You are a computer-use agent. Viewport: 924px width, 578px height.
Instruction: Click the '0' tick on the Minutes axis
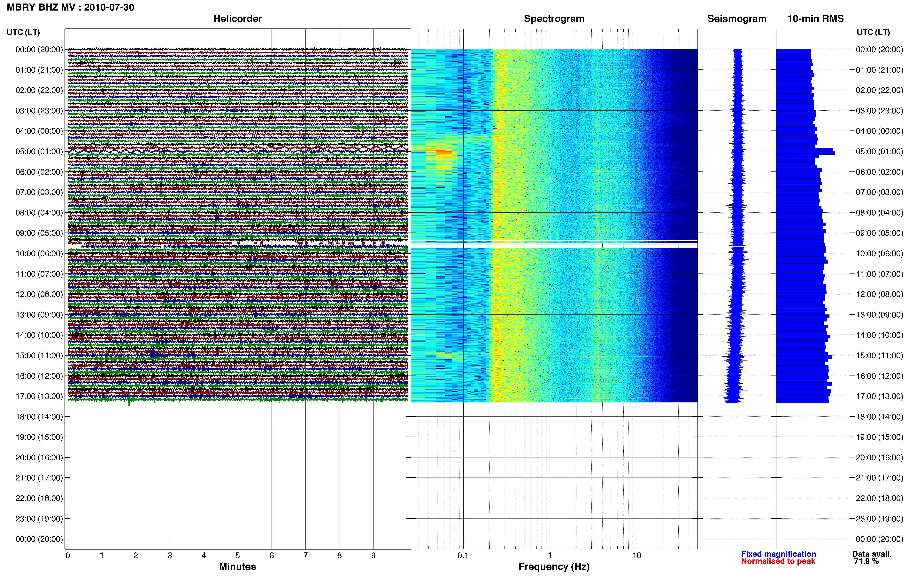point(68,555)
